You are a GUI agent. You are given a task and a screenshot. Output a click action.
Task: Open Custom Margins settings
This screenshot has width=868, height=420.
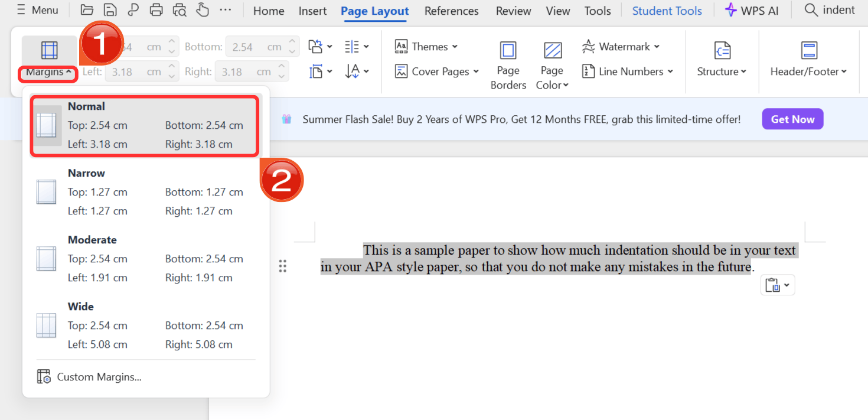97,376
